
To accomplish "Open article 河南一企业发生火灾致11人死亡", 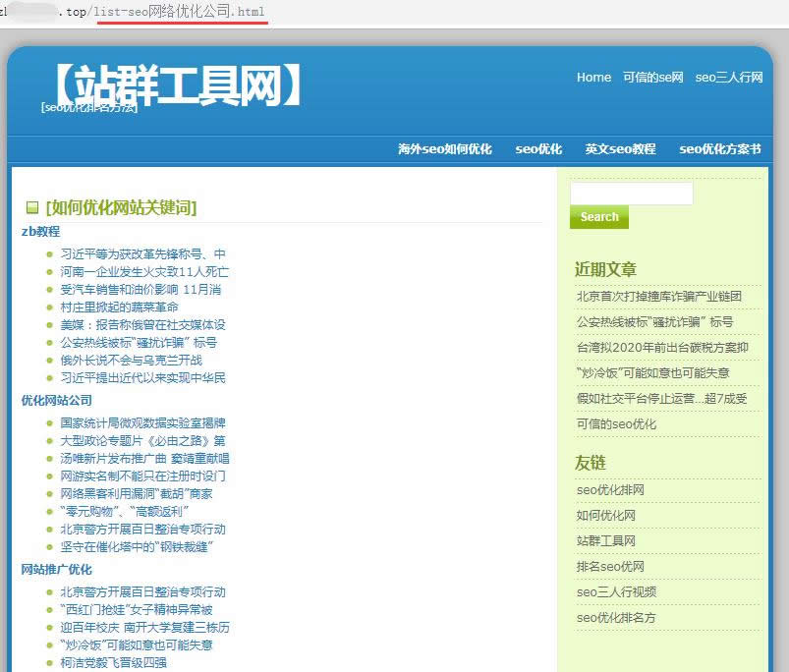I will (144, 272).
